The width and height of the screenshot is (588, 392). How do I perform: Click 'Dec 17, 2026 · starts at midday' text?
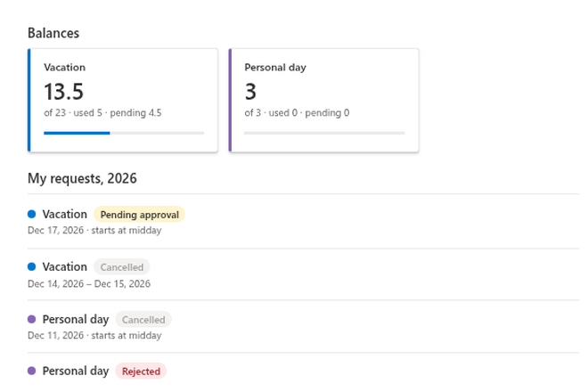(x=94, y=231)
